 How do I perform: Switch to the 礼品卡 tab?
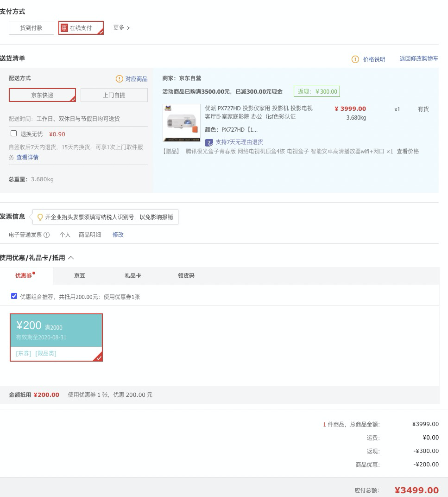[x=133, y=276]
